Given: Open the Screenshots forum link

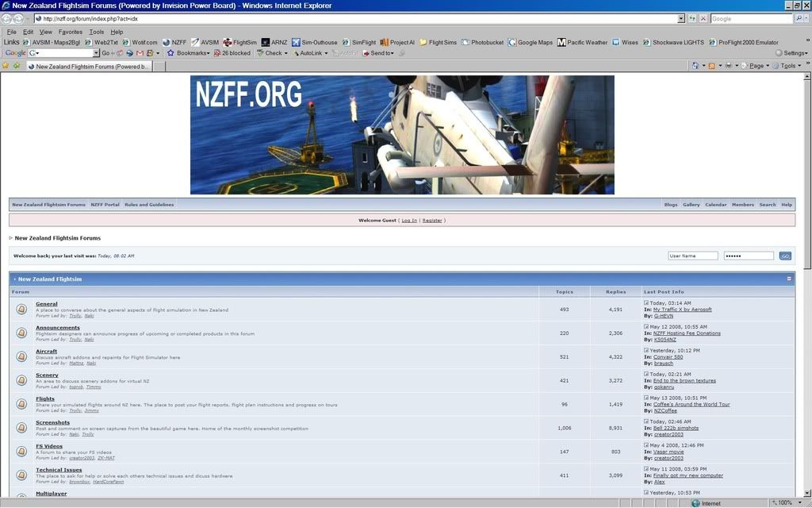Looking at the screenshot, I should point(52,422).
